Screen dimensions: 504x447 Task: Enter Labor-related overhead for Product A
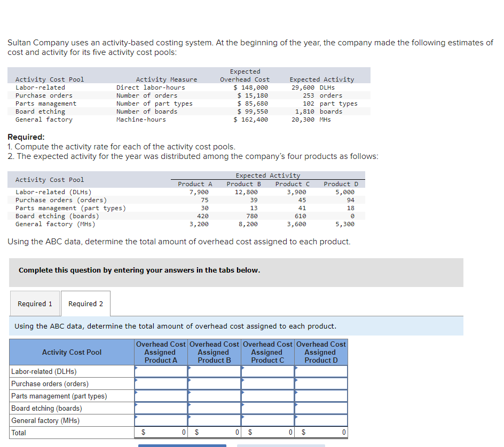point(161,371)
